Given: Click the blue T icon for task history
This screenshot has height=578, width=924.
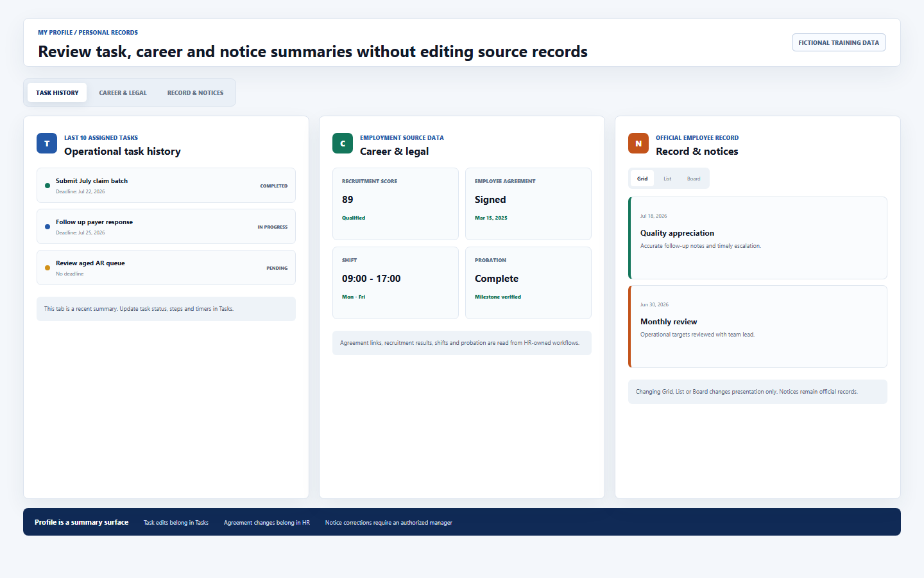Looking at the screenshot, I should click(47, 143).
